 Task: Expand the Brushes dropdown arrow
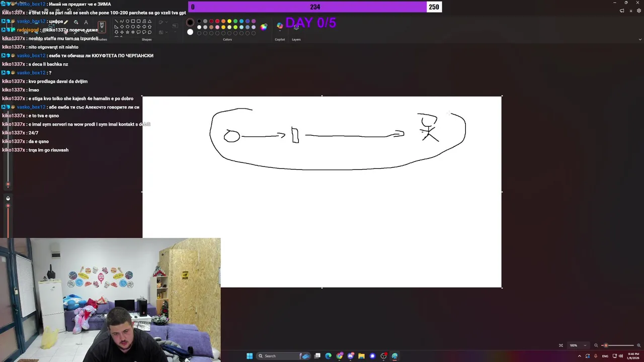[102, 31]
